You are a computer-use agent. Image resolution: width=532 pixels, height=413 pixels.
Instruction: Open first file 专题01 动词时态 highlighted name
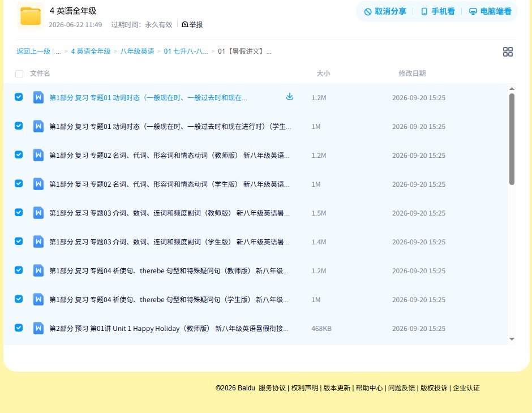(x=148, y=98)
